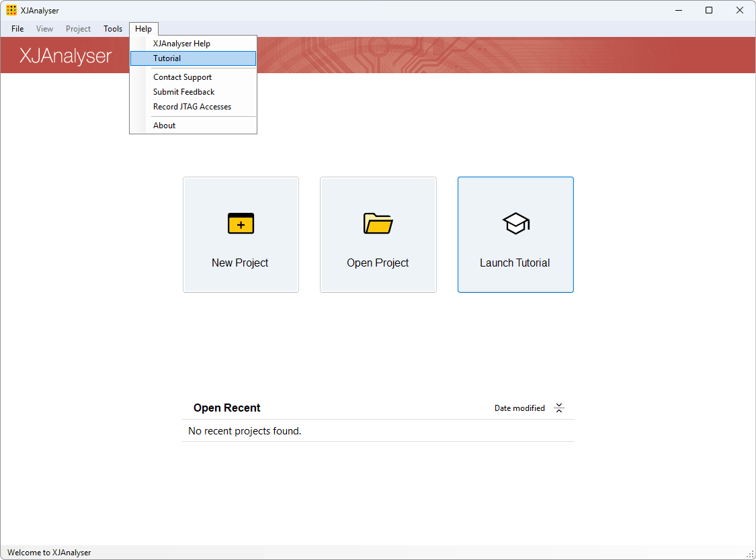Screen dimensions: 756x560
Task: Open the File menu
Action: click(x=17, y=29)
